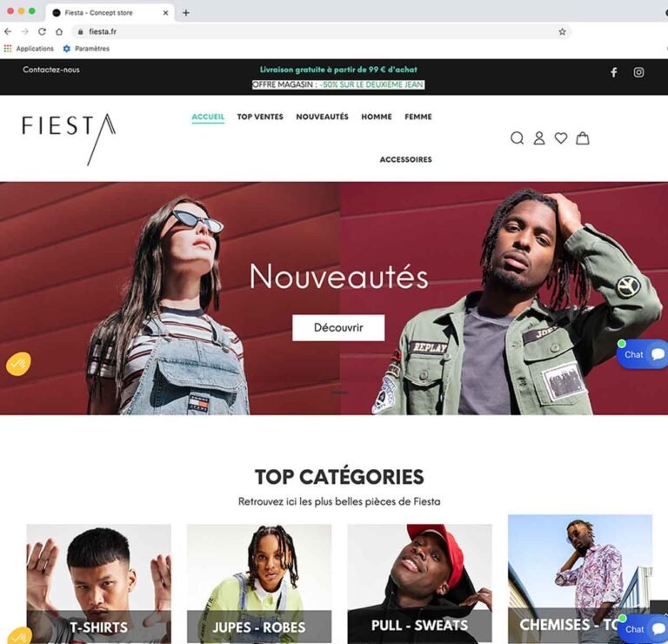Open the shopping bag cart icon
This screenshot has height=644, width=668.
(x=583, y=138)
